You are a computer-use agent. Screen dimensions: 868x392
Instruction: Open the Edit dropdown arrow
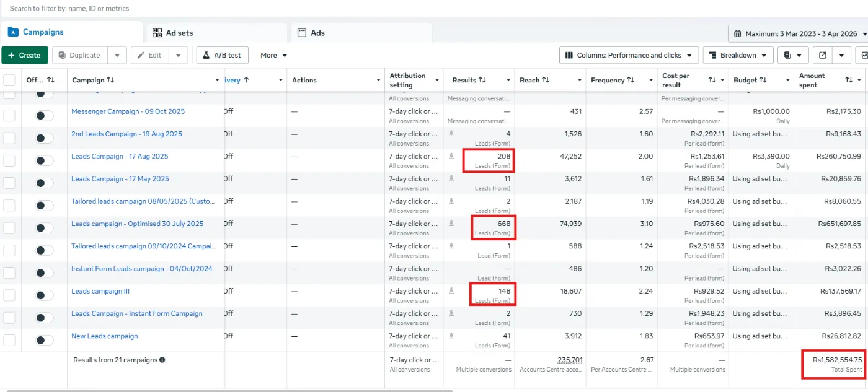178,55
